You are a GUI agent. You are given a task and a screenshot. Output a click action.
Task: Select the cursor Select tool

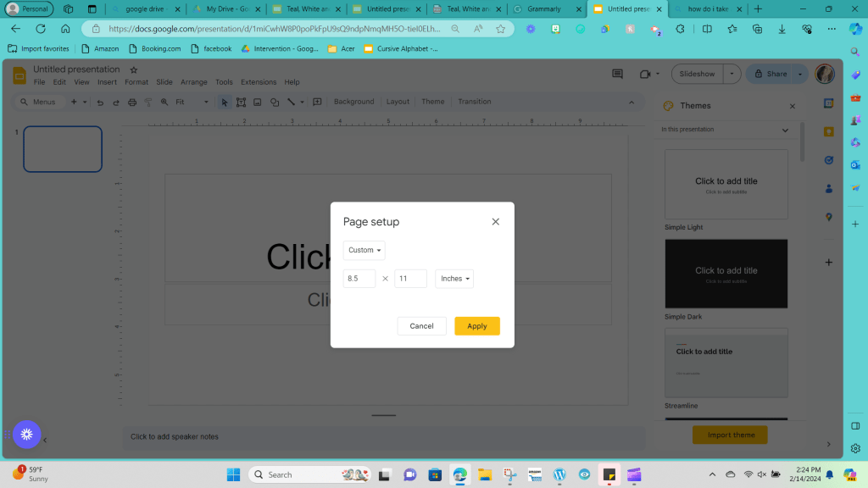pos(225,102)
